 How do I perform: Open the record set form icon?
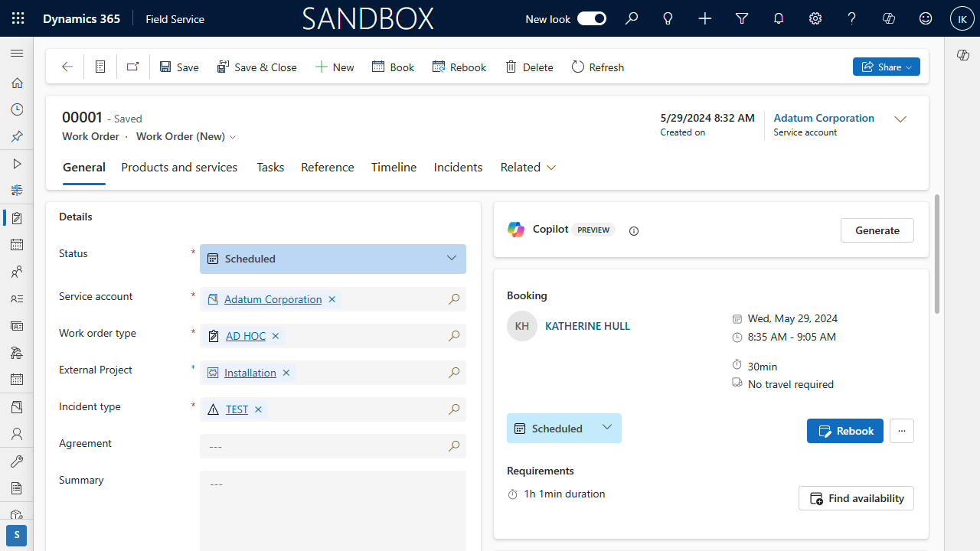[100, 67]
